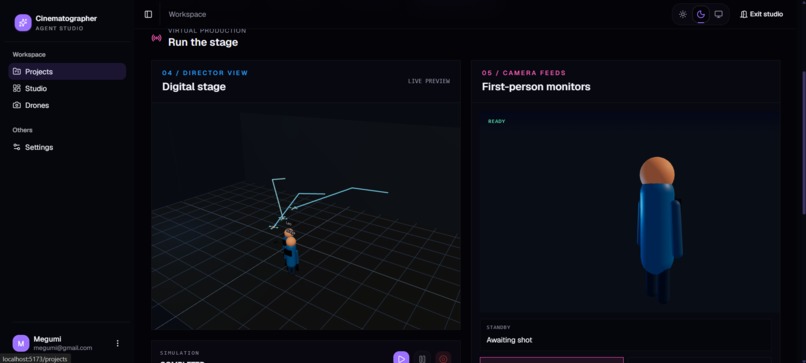Select dark theme moon icon

point(701,14)
